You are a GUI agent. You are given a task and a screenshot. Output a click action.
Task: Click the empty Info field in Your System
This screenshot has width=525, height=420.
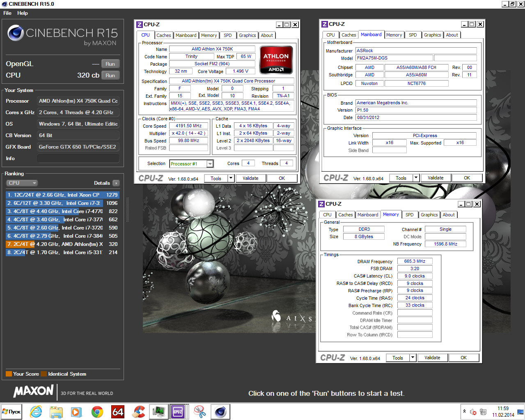coord(78,158)
